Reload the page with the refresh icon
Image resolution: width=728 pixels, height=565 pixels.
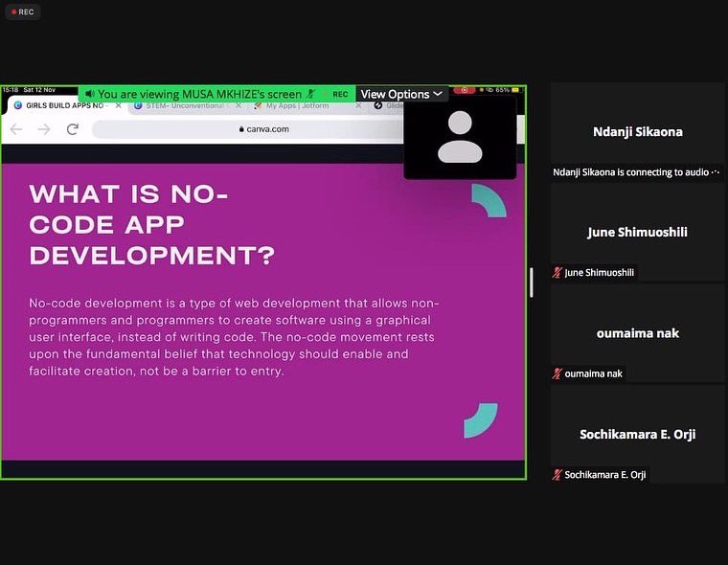73,129
